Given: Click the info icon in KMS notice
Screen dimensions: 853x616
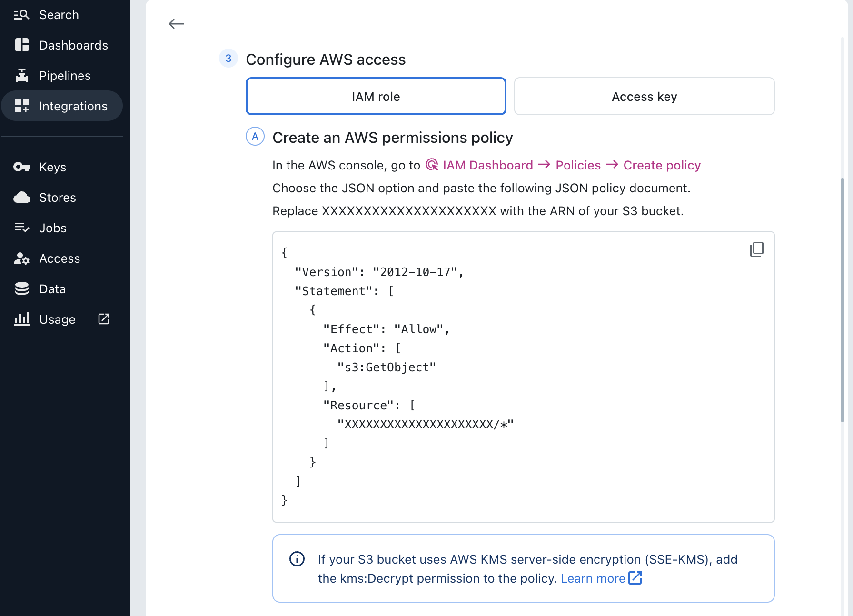Looking at the screenshot, I should 297,559.
